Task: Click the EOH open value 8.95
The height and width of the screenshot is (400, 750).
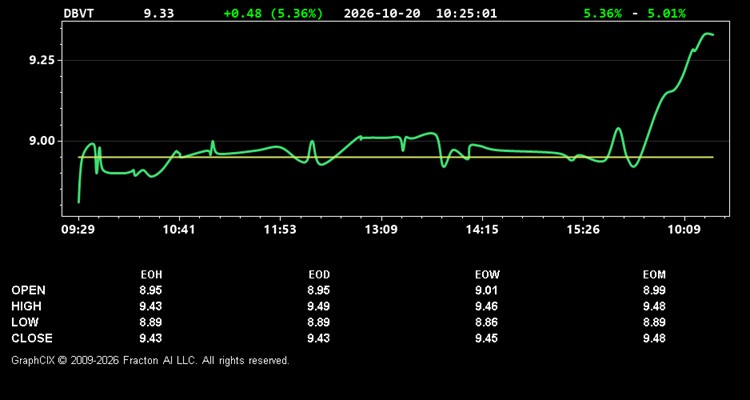Action: coord(151,290)
